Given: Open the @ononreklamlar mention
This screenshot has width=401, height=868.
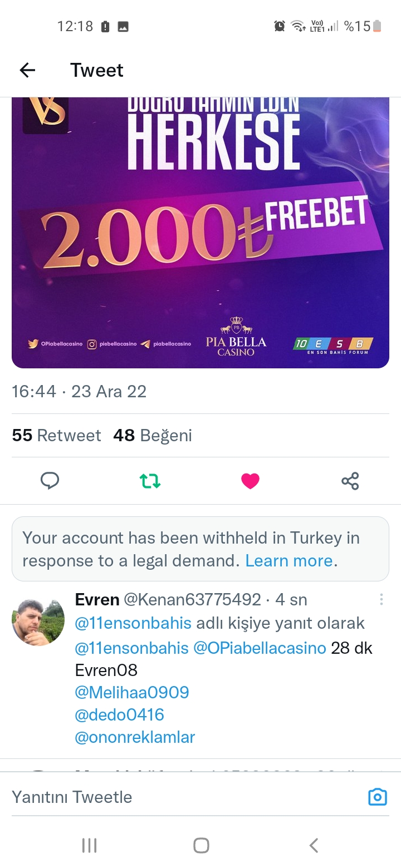Looking at the screenshot, I should click(135, 737).
